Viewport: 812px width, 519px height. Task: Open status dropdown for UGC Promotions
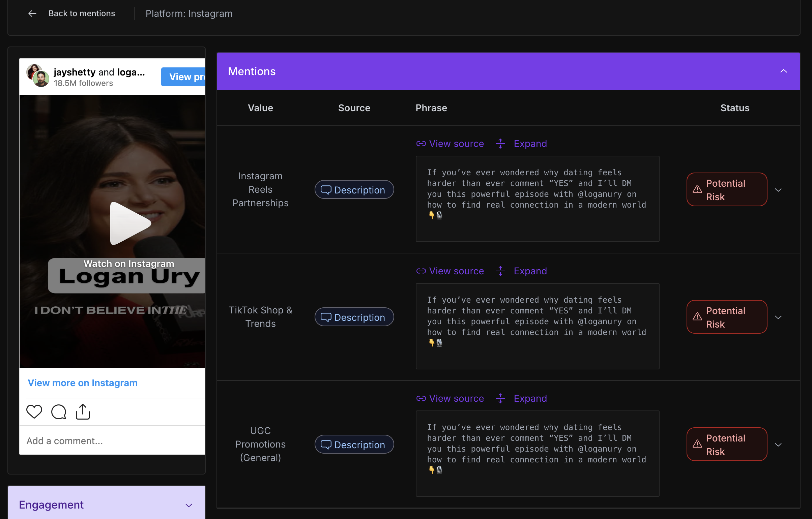(778, 445)
